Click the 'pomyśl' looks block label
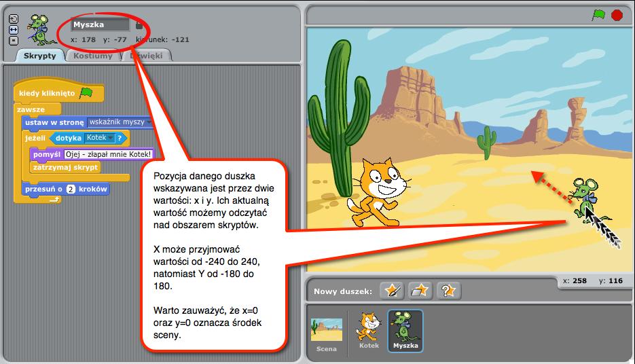The width and height of the screenshot is (635, 364). [x=47, y=154]
